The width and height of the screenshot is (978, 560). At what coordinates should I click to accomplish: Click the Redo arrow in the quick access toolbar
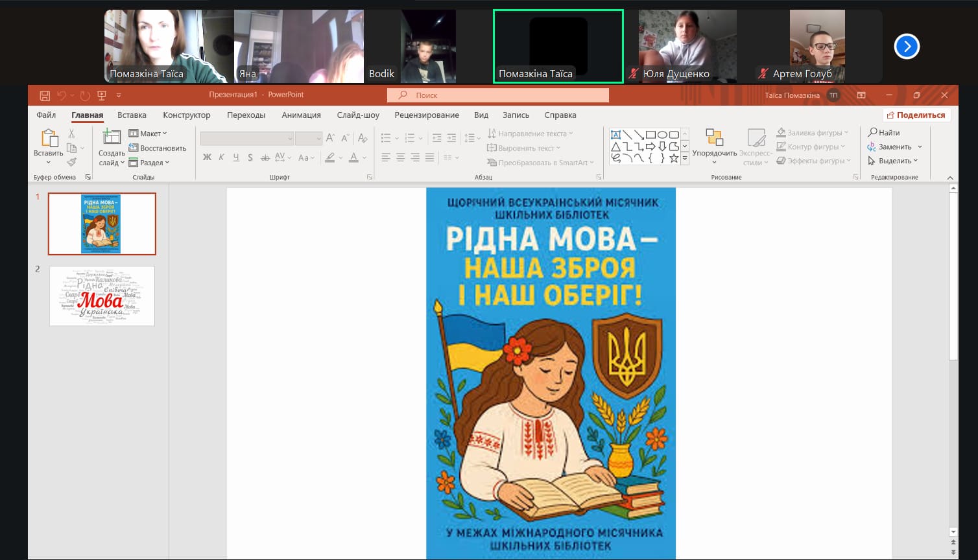coord(85,95)
